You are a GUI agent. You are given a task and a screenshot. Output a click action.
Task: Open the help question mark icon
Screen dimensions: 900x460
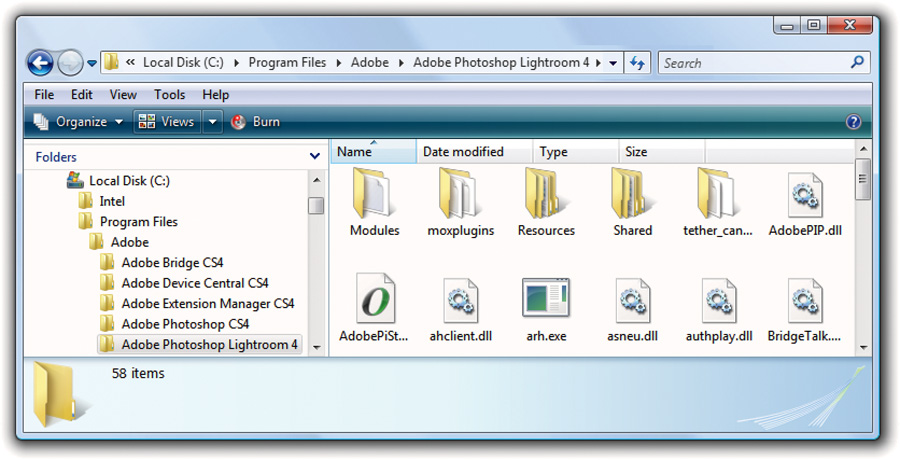(854, 122)
